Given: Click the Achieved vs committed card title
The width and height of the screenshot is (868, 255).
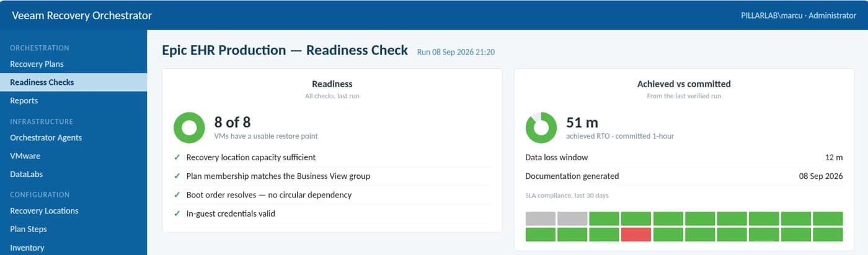Looking at the screenshot, I should 684,84.
